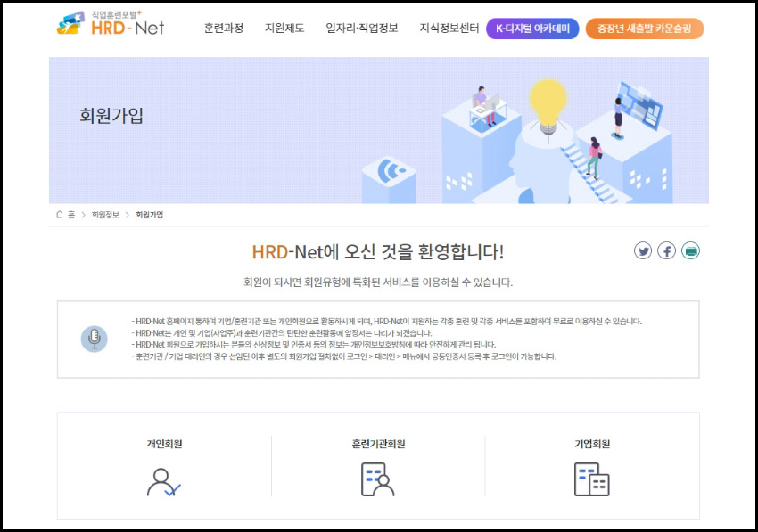Click the HRD-Net welcome heading
The width and height of the screenshot is (758, 532).
tap(378, 252)
